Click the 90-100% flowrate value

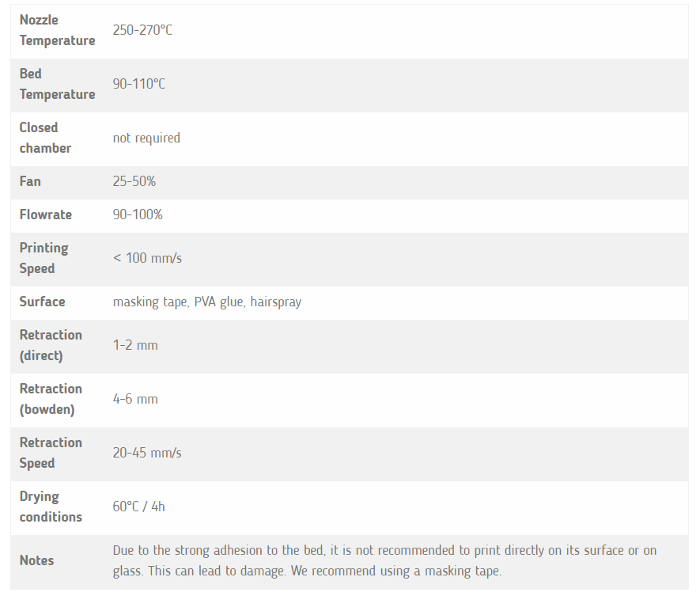click(138, 214)
